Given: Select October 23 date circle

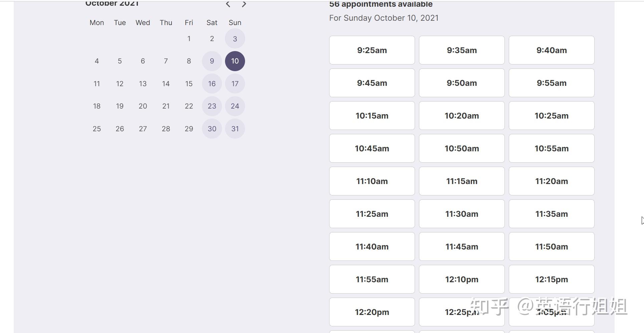Looking at the screenshot, I should point(212,106).
